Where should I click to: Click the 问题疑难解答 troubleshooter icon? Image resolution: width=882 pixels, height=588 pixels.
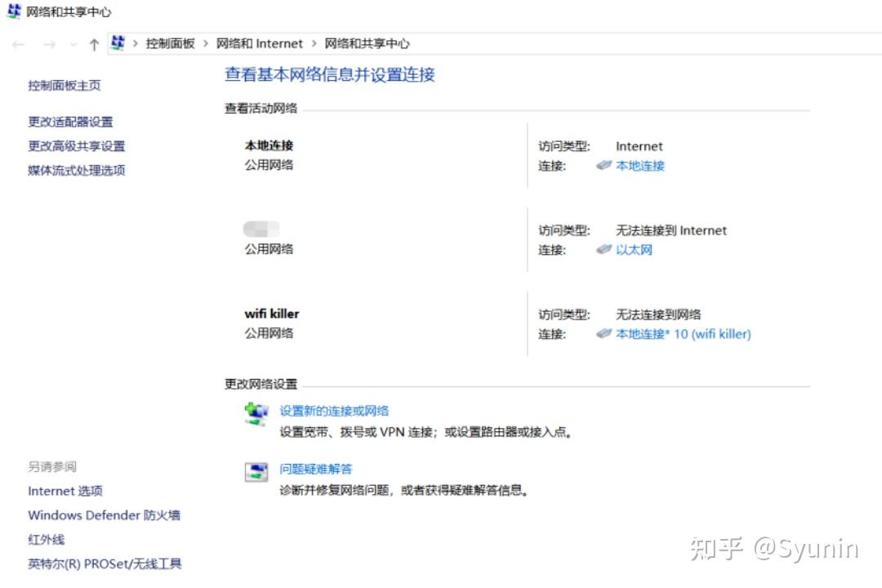tap(256, 471)
